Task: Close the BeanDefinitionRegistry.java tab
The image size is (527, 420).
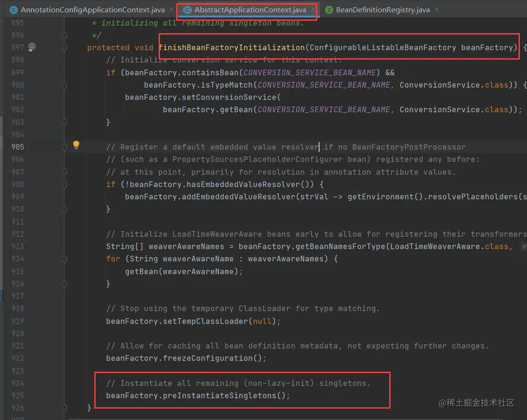Action: coord(436,10)
